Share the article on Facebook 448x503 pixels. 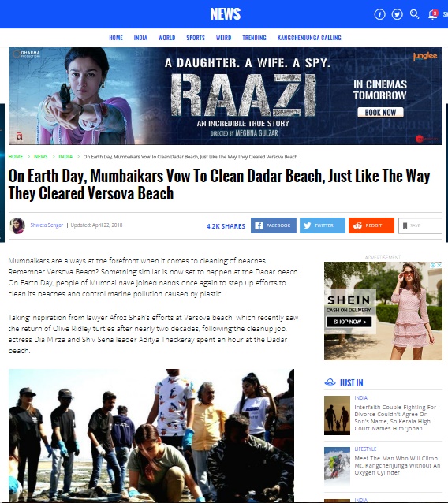274,225
